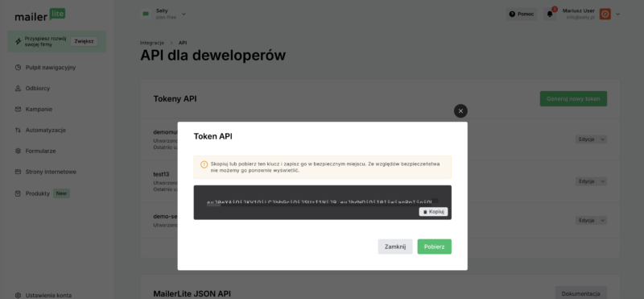Click the MailerLite JSON API heading
The width and height of the screenshot is (644, 299).
pos(192,293)
